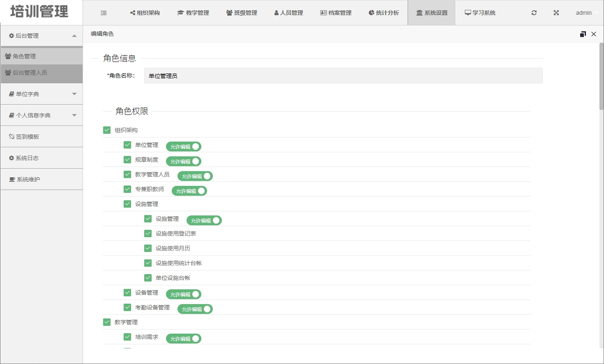
Task: Click the restore window icon in 编辑角色 panel
Action: click(x=583, y=34)
